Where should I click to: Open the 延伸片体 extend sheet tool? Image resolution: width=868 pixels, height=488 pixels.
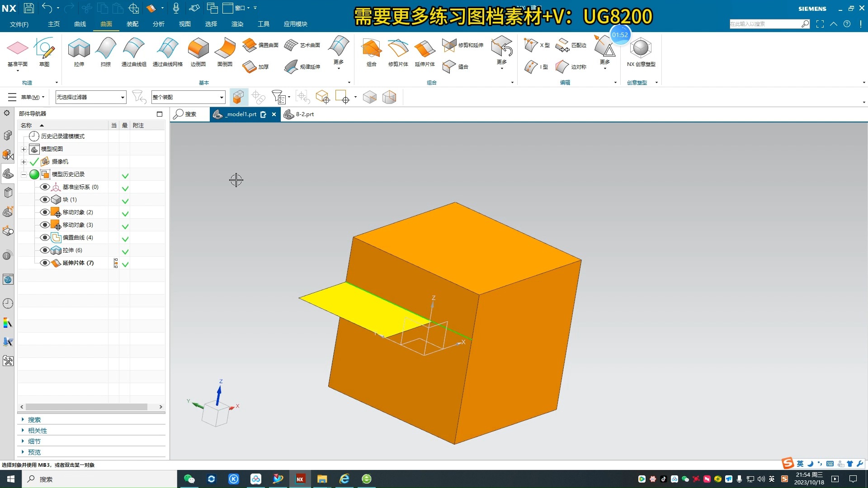point(425,52)
